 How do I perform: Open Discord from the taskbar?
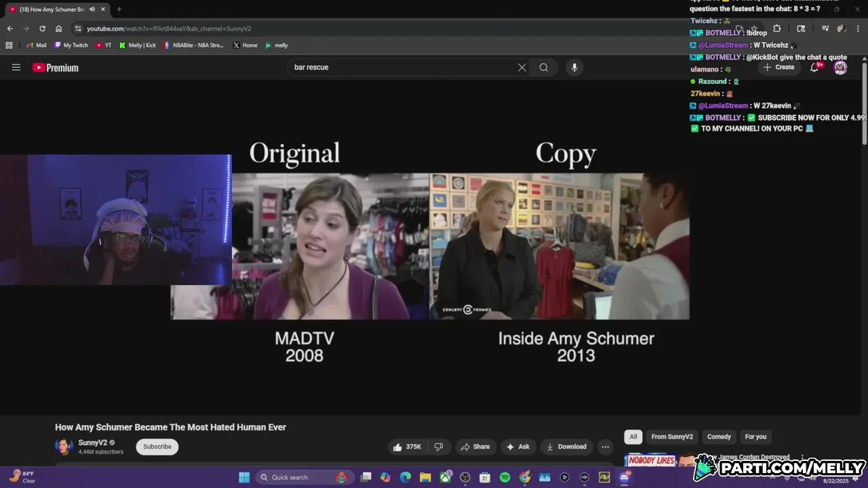pos(624,477)
